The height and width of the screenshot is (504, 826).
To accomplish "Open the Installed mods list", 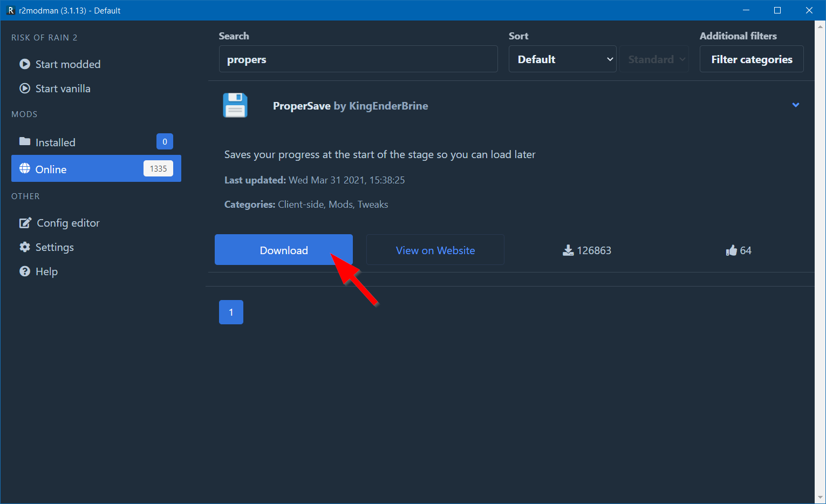I will click(96, 142).
